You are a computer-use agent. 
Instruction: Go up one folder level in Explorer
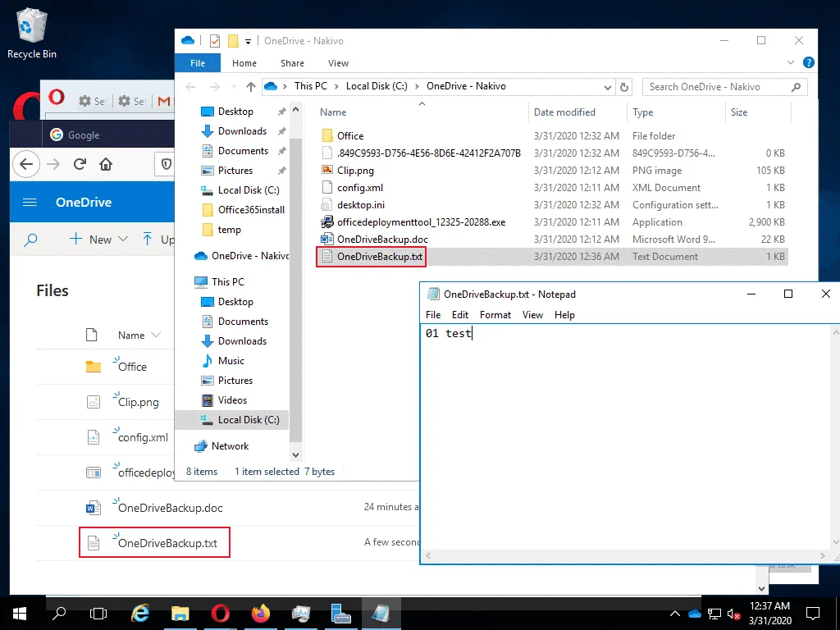tap(251, 87)
